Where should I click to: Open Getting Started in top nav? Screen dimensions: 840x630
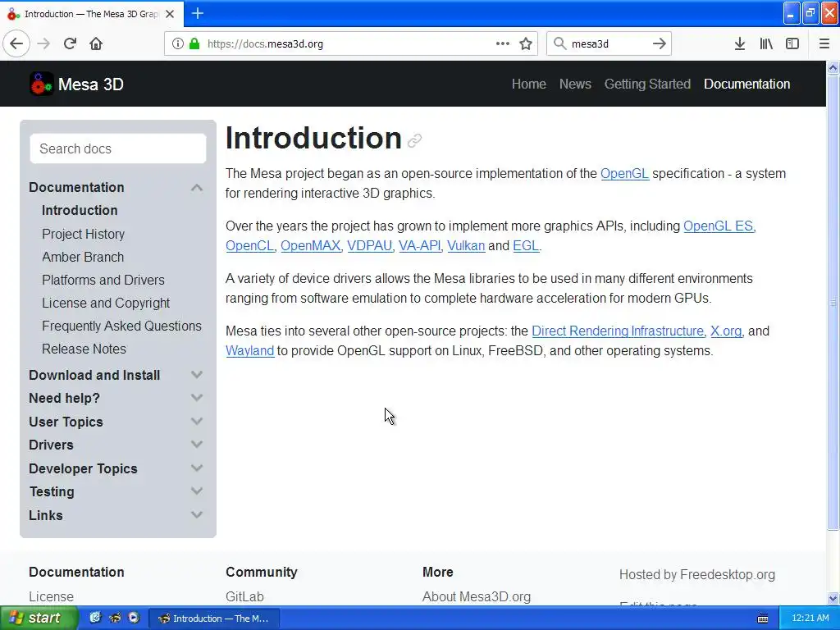(647, 84)
